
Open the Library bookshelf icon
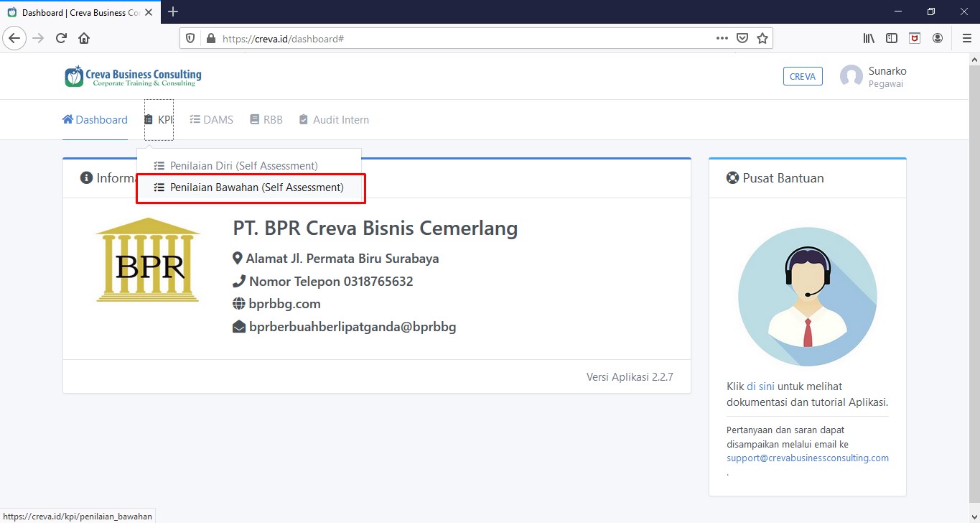869,38
